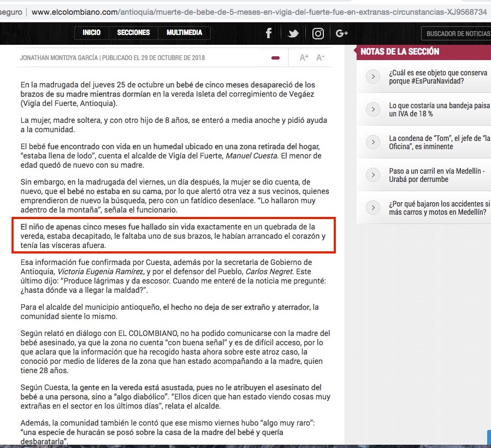Open the Facebook page icon

269,33
